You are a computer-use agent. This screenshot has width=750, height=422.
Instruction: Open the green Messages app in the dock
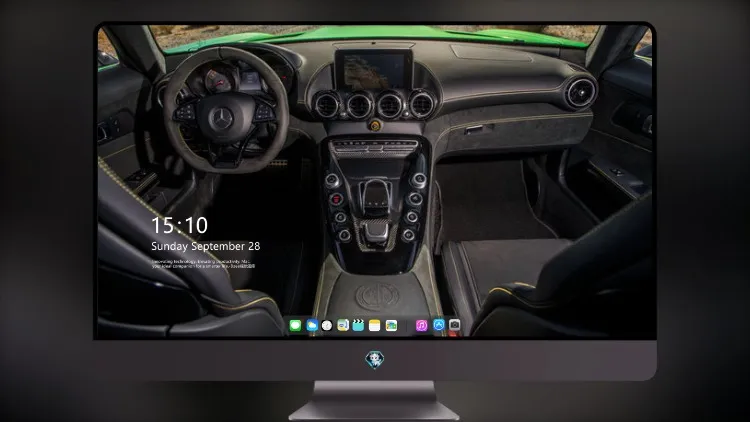295,325
